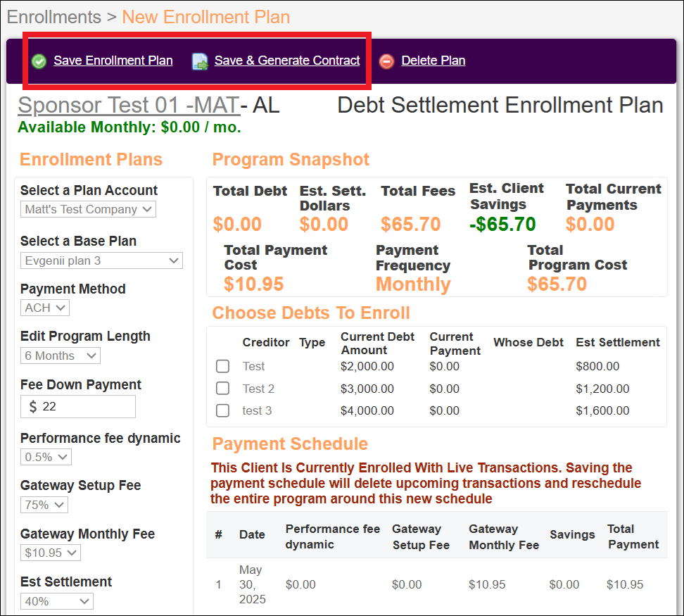The height and width of the screenshot is (616, 684).
Task: Click creditor name Test 2
Action: coord(258,389)
